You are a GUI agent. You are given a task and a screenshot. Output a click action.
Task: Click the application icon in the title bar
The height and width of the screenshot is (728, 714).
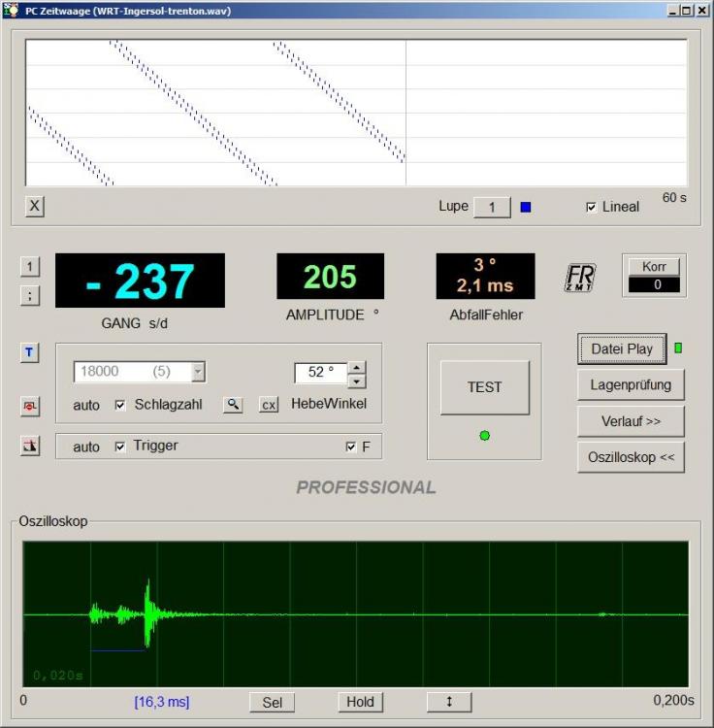coord(11,11)
